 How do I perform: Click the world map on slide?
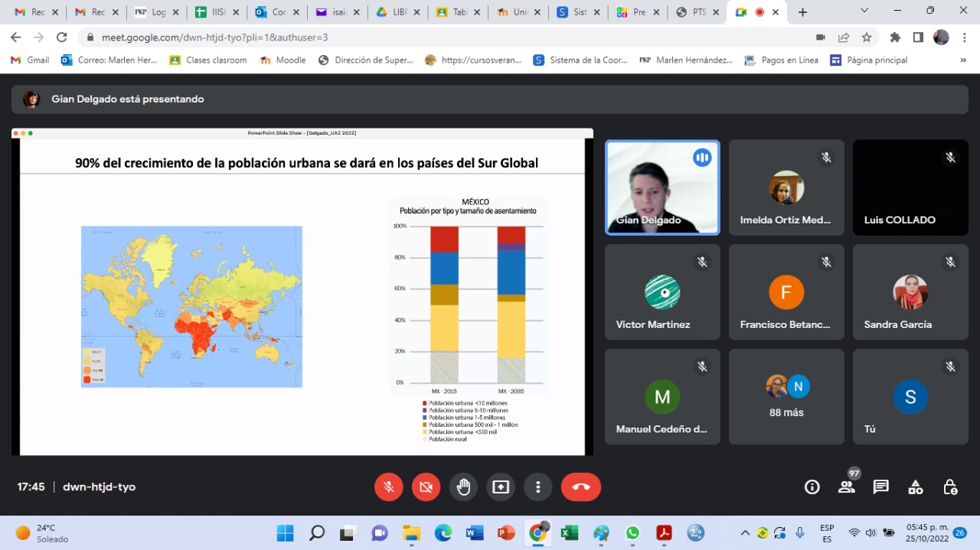point(191,306)
